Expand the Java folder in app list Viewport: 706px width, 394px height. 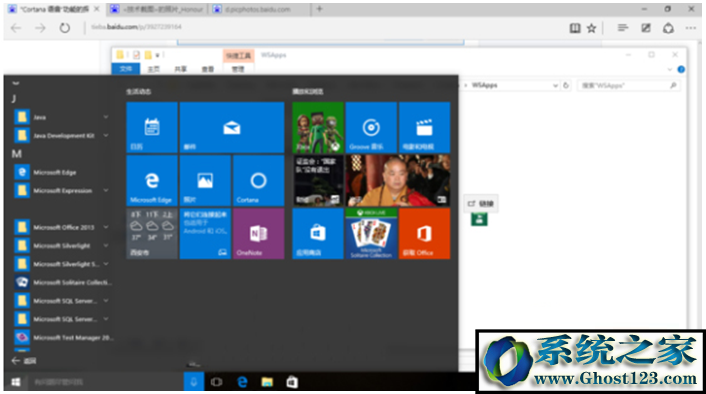(62, 117)
